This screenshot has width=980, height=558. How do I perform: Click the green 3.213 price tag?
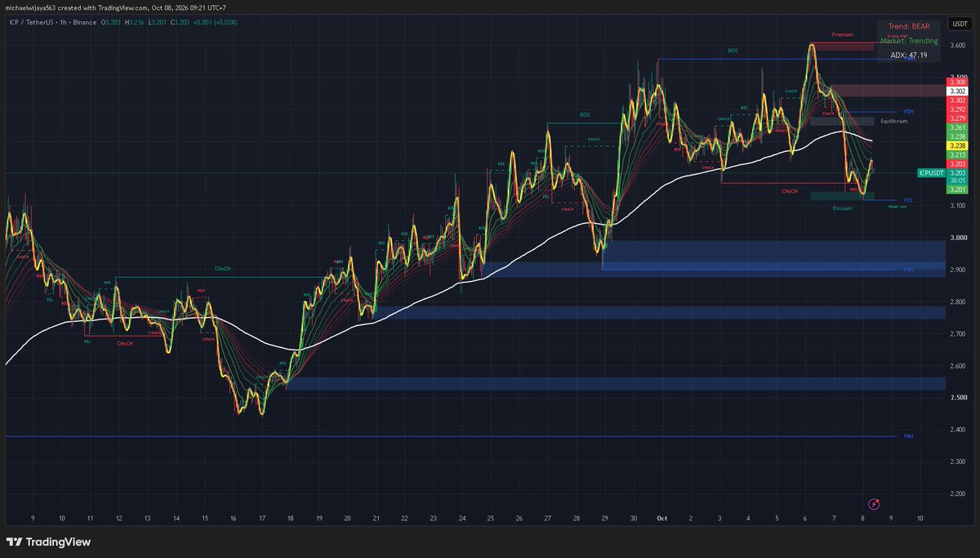[957, 154]
